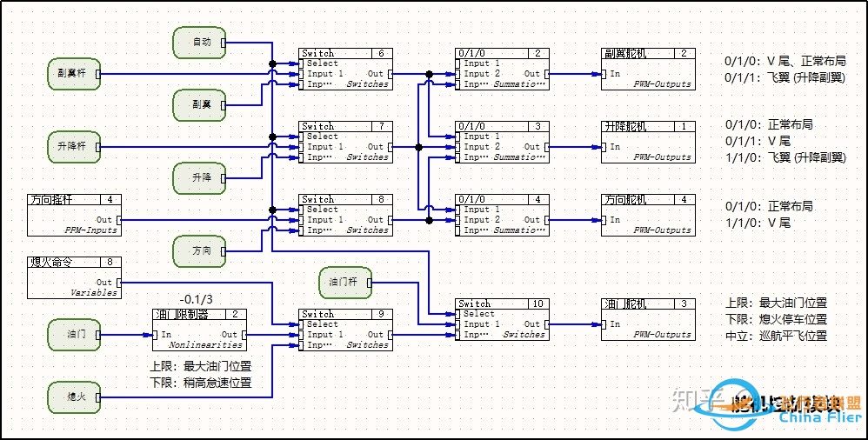Click the -0.1/3 label above 油门限制器
Screen dimensions: 868x440
pyautogui.click(x=197, y=299)
